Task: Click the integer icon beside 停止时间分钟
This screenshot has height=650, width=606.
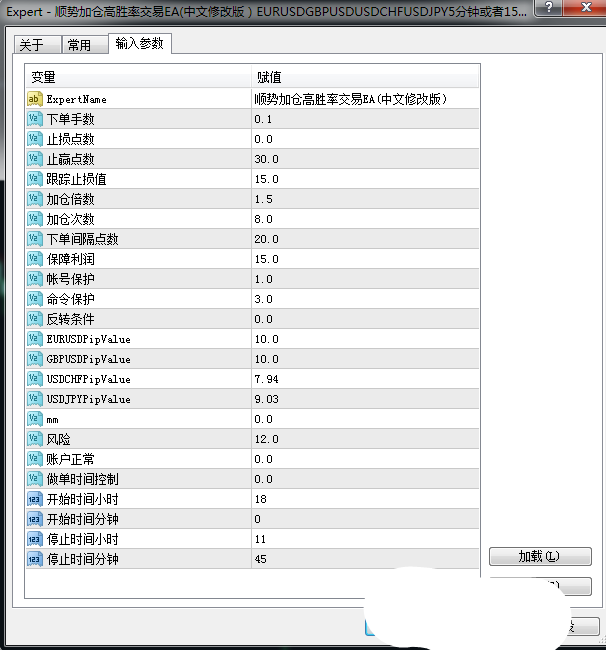Action: (34, 559)
